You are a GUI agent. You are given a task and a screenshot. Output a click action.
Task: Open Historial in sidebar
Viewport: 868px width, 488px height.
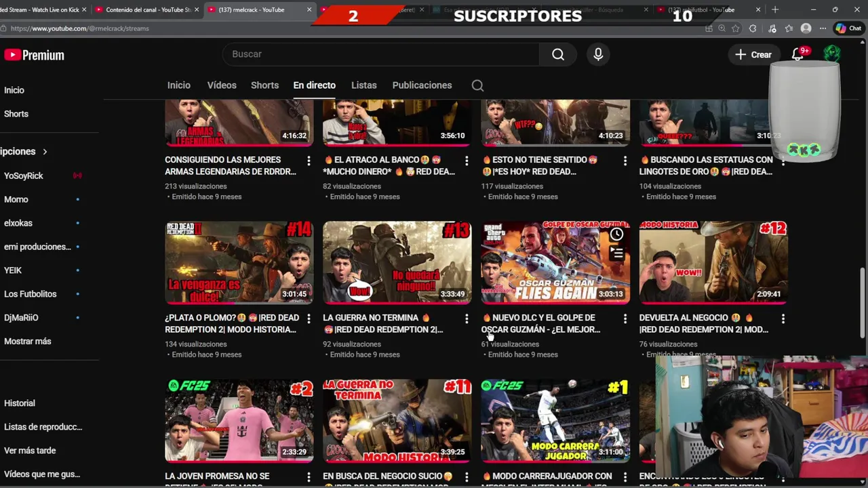click(20, 403)
